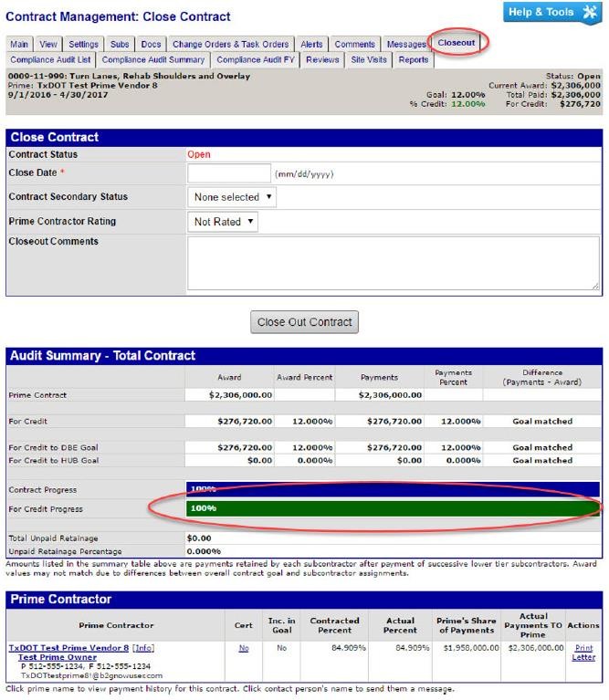Click the green For Credit Progress bar
Screen dimensions: 609x700
392,507
